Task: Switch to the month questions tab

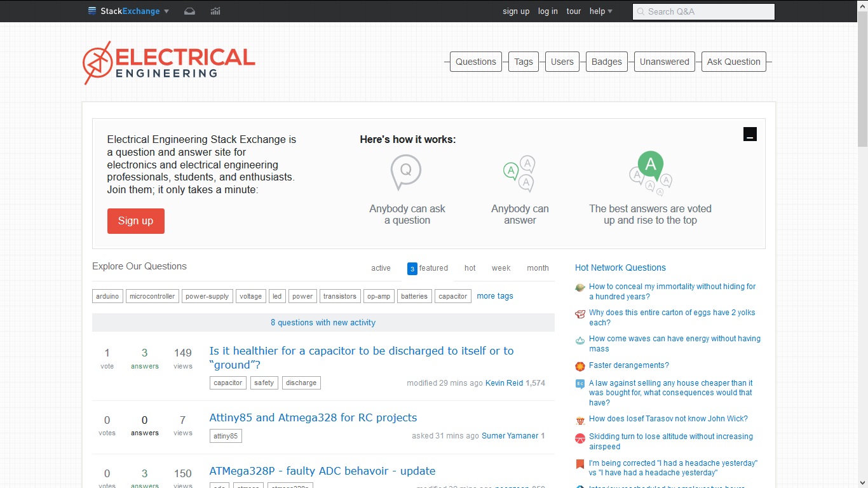Action: tap(538, 268)
